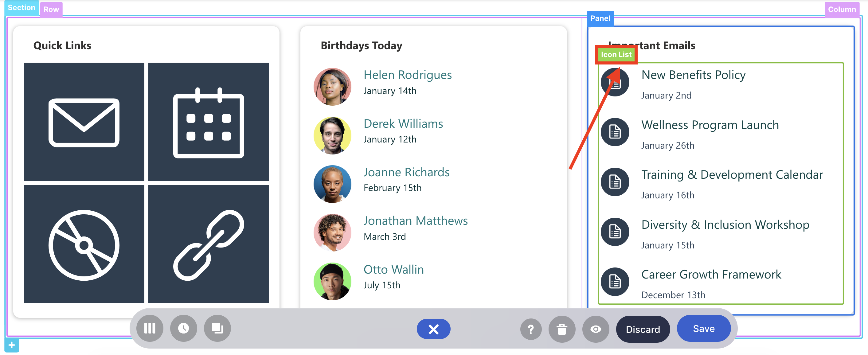
Task: Open the calendar Quick Links tile
Action: click(208, 122)
